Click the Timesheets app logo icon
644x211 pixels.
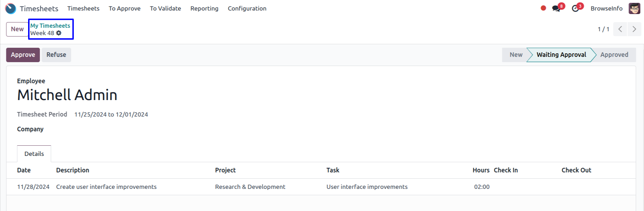11,8
